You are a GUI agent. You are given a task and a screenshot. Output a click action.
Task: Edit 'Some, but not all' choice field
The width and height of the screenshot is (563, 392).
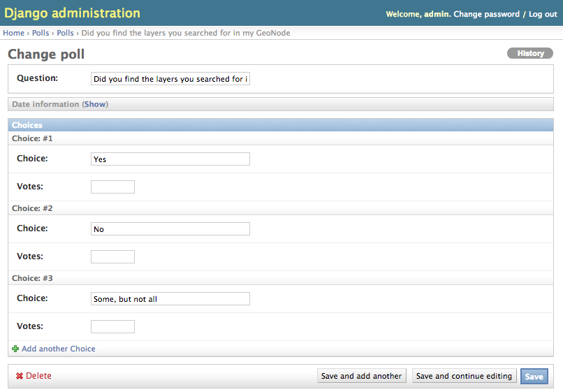pos(170,298)
